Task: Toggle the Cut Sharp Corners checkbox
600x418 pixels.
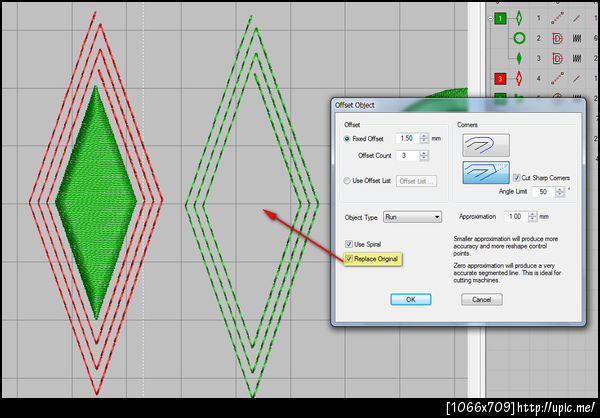Action: 517,178
